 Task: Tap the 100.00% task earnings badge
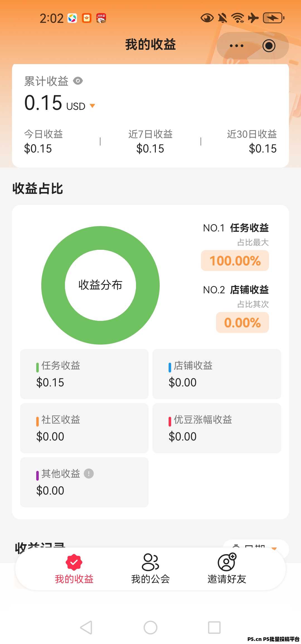[x=235, y=261]
